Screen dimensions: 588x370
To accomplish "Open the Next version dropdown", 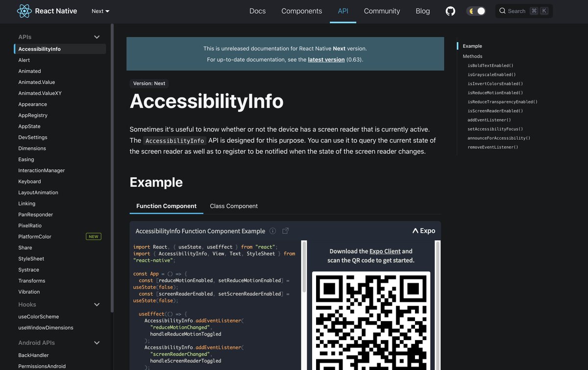I will (x=100, y=11).
